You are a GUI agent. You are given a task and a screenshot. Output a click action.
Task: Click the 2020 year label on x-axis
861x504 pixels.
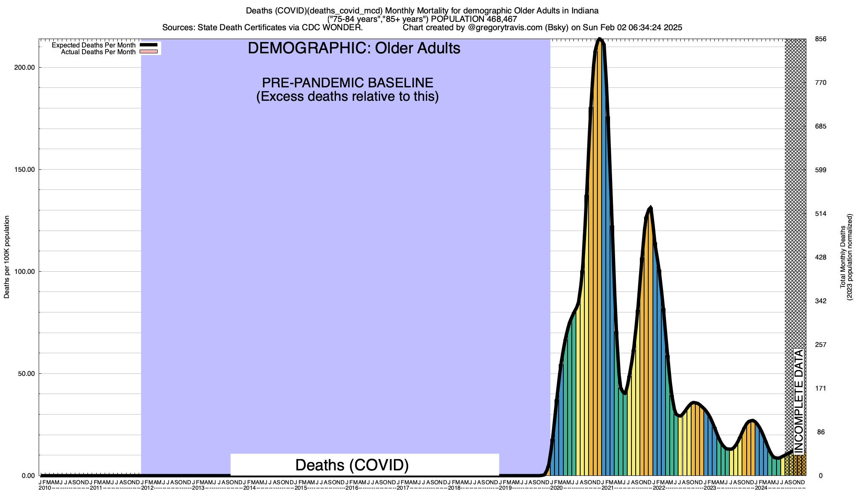pyautogui.click(x=556, y=488)
